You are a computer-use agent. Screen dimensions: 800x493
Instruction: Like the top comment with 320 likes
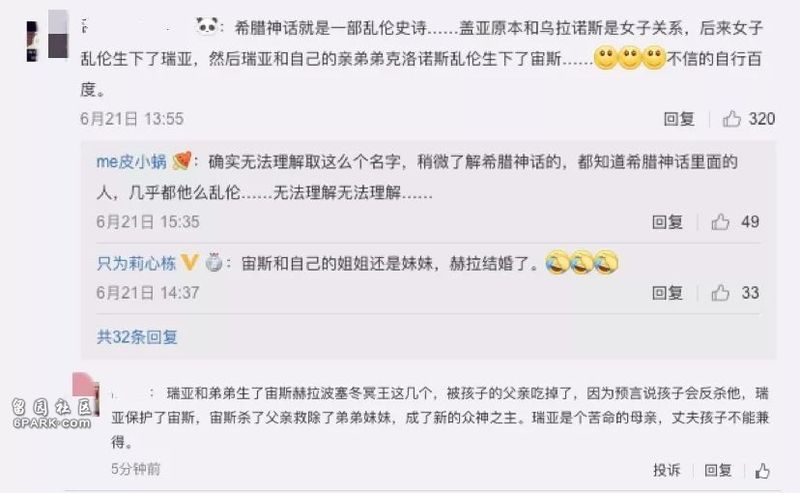coord(731,119)
